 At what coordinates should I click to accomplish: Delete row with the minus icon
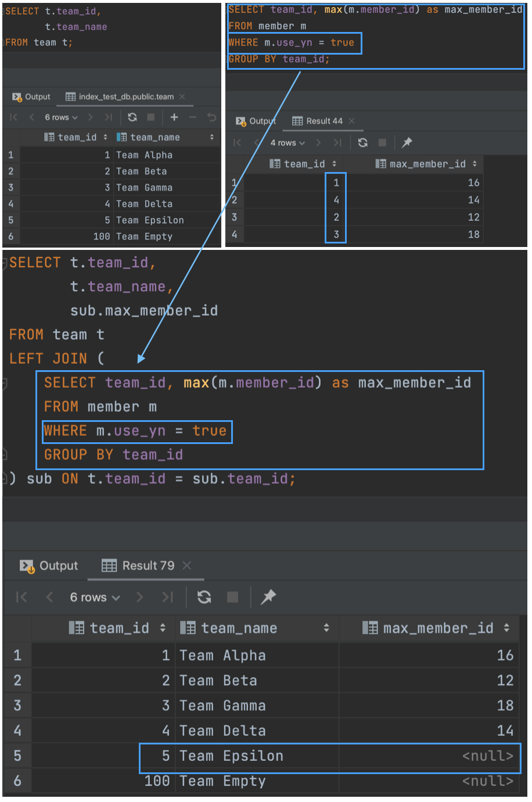pyautogui.click(x=193, y=117)
